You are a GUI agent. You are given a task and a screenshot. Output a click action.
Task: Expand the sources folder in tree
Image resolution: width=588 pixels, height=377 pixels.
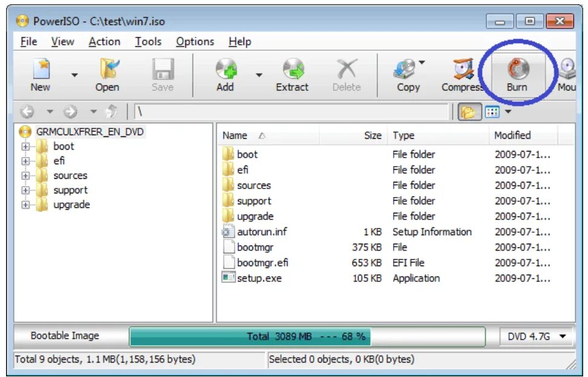(x=25, y=176)
